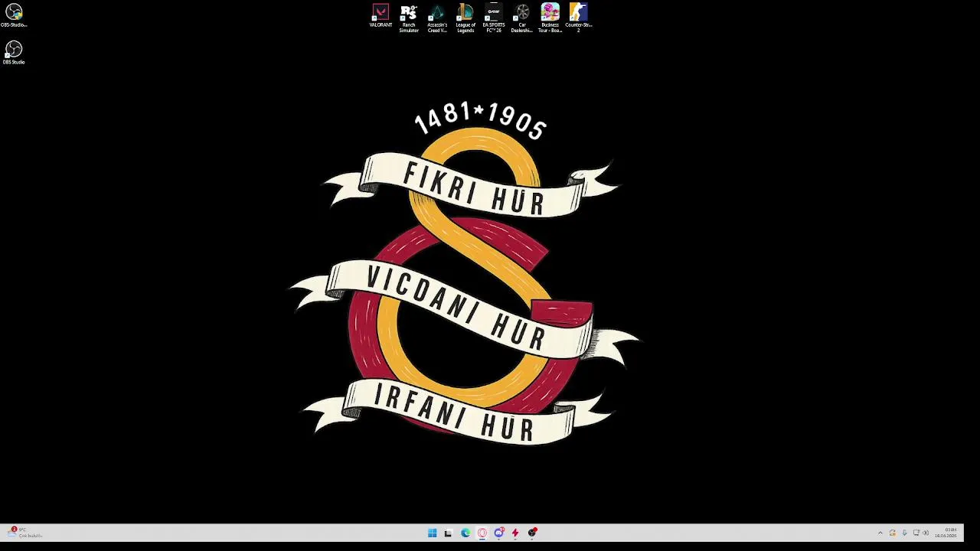Open the red lightning bolt taskbar app
Viewport: 980px width, 551px height.
(516, 533)
